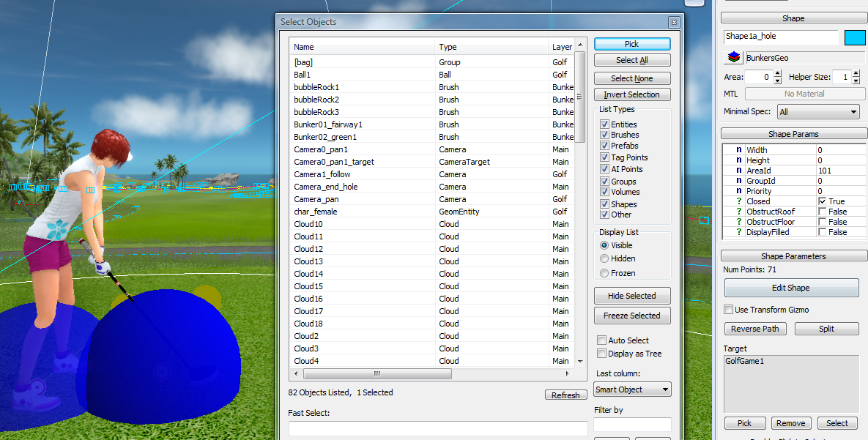This screenshot has height=440, width=868.
Task: Sort list by Type column header
Action: tap(492, 47)
